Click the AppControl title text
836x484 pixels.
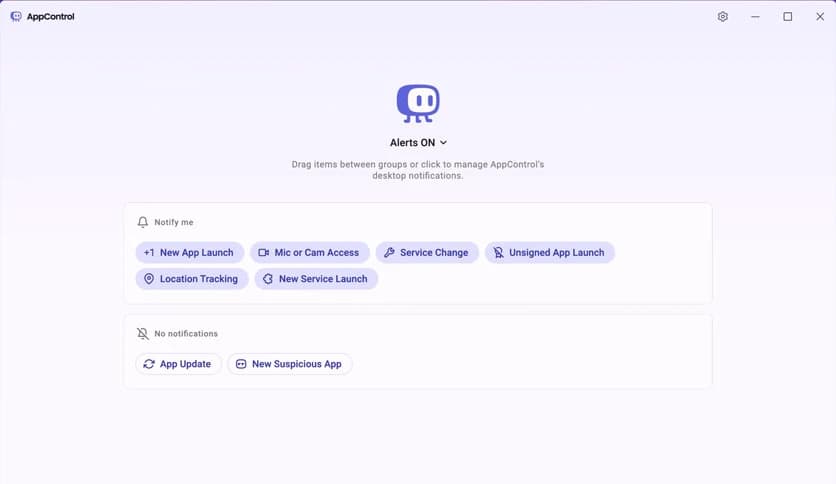(51, 17)
